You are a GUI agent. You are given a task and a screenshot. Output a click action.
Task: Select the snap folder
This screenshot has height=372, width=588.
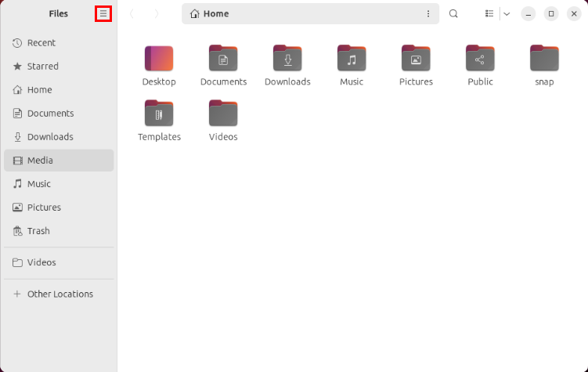pos(544,59)
